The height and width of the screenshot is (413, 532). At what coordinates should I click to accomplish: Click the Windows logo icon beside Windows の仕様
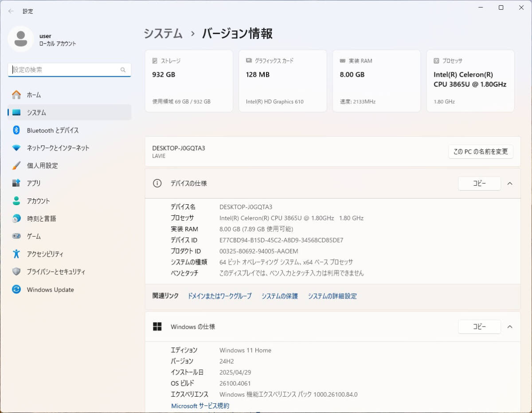click(157, 327)
